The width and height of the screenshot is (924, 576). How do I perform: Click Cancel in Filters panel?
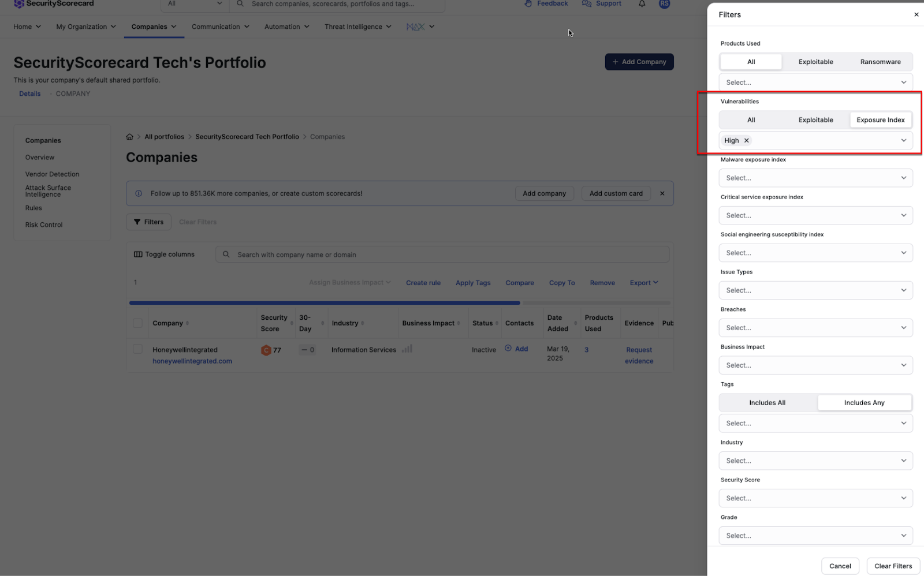point(840,566)
